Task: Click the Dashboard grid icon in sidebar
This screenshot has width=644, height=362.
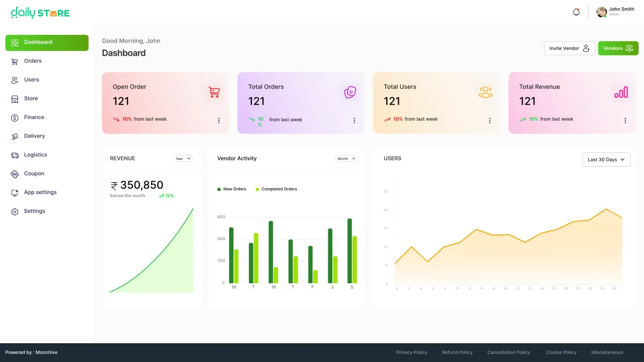Action: tap(14, 42)
